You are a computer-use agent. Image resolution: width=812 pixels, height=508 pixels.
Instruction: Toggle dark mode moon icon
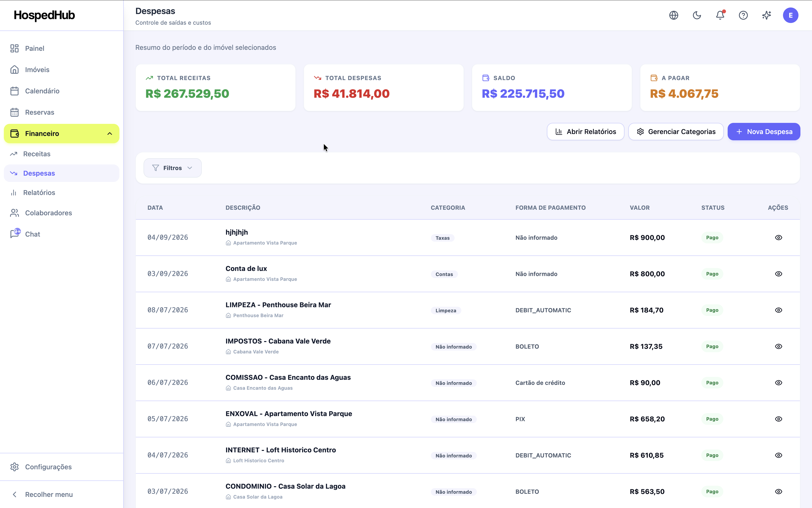pos(697,15)
